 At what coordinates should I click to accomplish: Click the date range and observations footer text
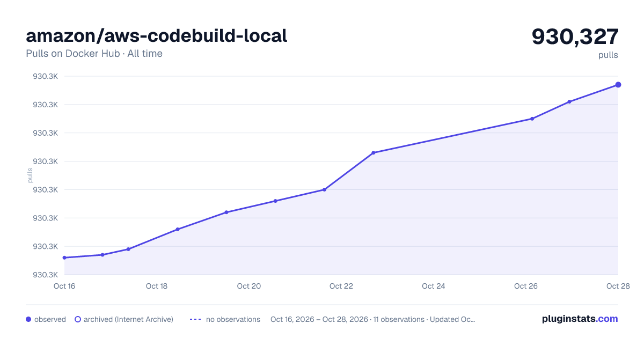tap(372, 319)
